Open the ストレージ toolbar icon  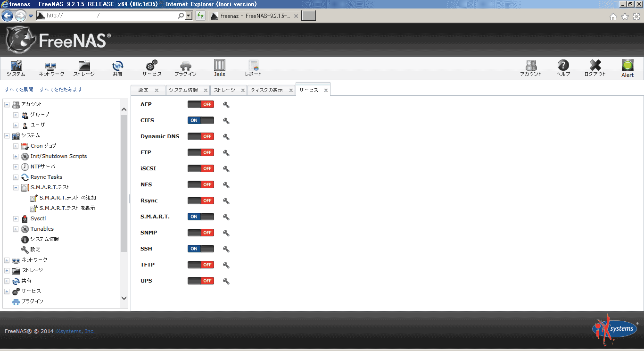click(84, 68)
